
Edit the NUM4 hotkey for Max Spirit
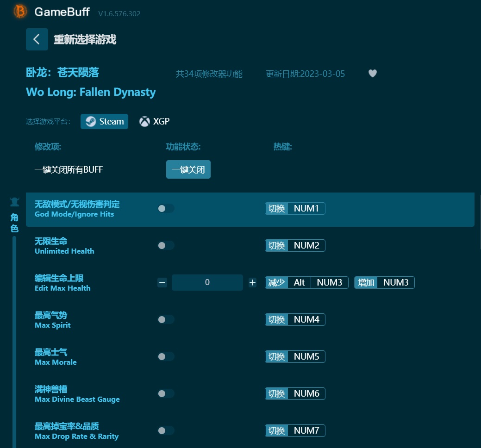[295, 319]
